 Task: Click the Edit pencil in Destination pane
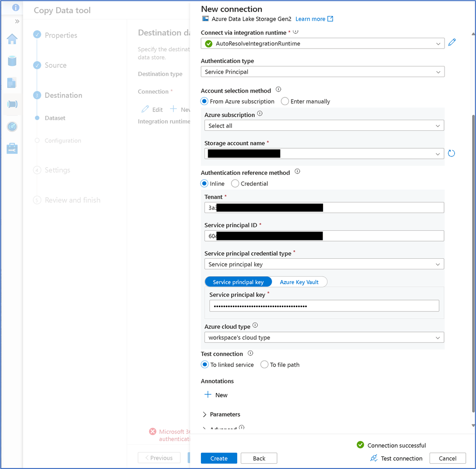(145, 109)
